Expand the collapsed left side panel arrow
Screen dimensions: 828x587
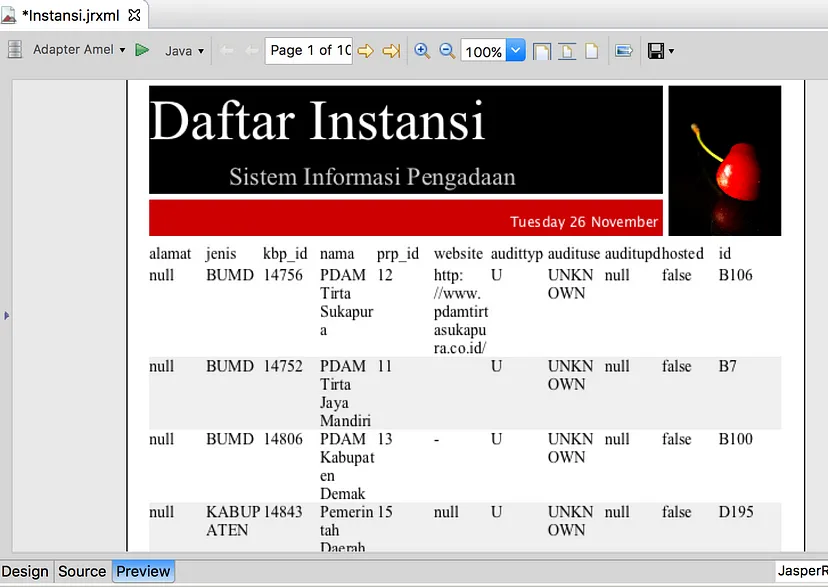(x=6, y=316)
